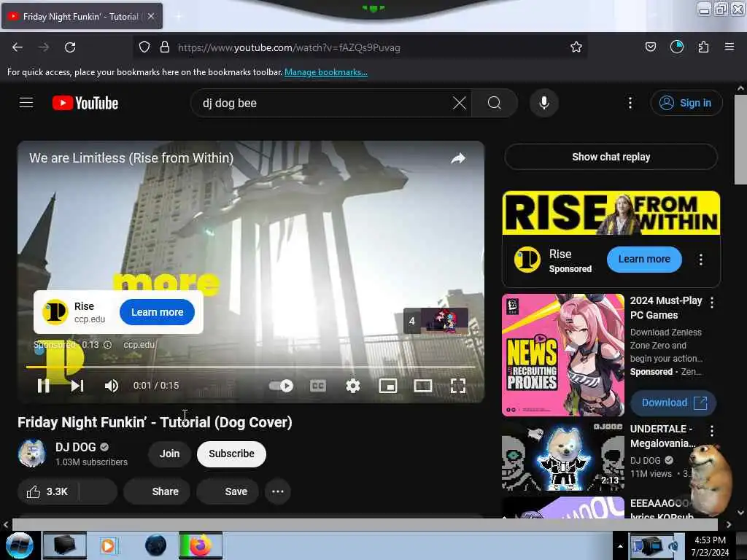Click Learn more on the Rise sidebar ad
Image resolution: width=747 pixels, height=560 pixels.
(644, 260)
